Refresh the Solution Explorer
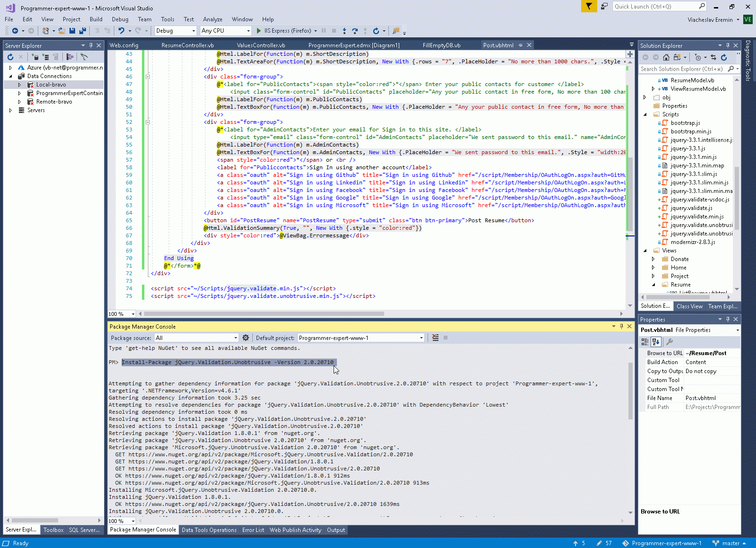The width and height of the screenshot is (756, 548). [x=724, y=57]
